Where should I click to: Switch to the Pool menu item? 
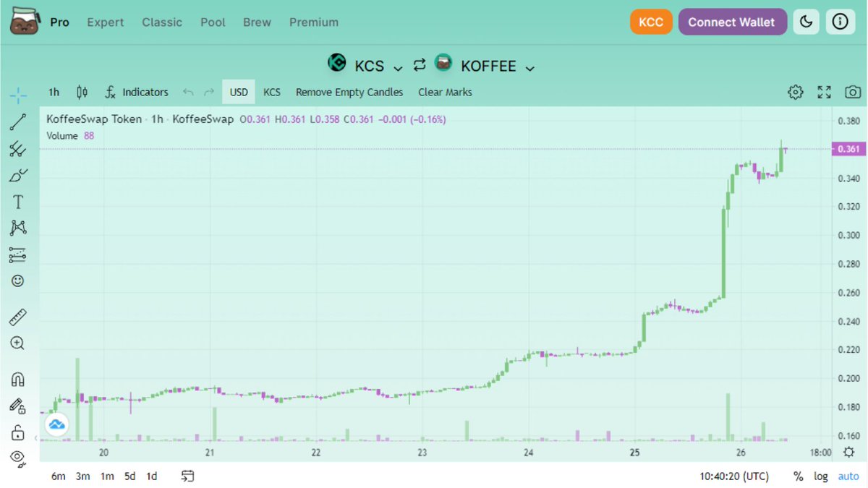[x=213, y=22]
